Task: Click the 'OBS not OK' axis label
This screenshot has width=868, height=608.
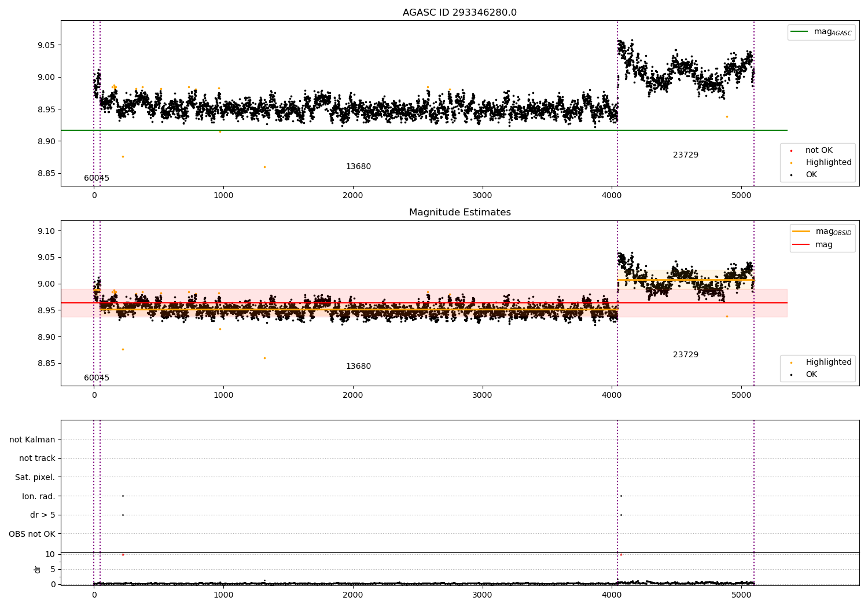Action: 32,534
